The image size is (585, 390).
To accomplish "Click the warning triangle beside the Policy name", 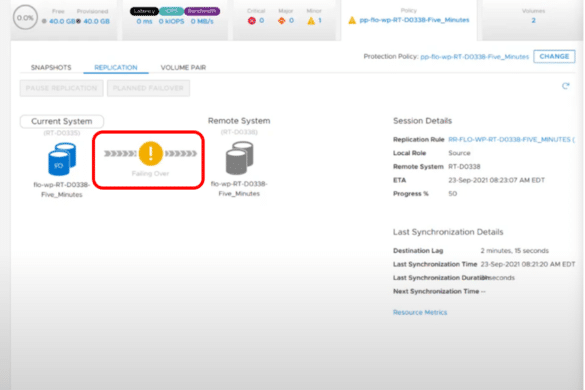I will click(x=352, y=20).
